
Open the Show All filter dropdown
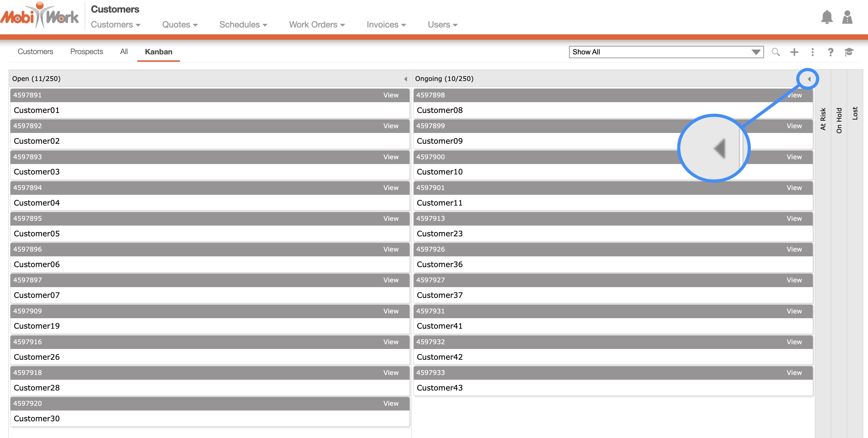[666, 52]
